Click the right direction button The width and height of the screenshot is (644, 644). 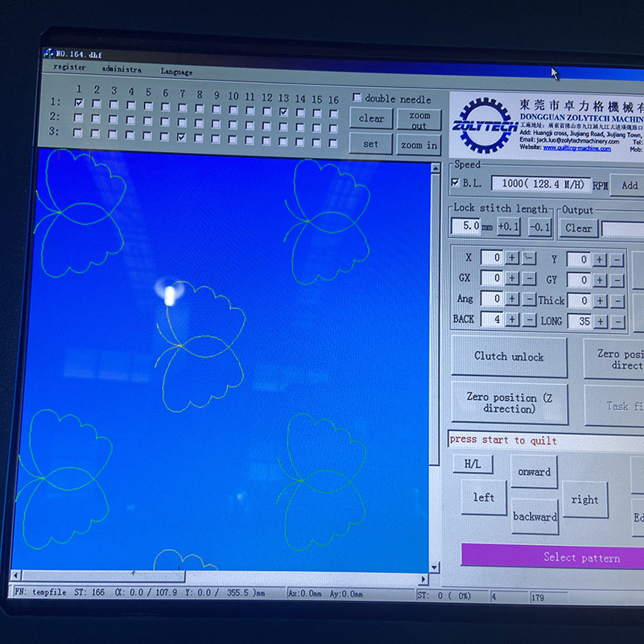pyautogui.click(x=585, y=499)
